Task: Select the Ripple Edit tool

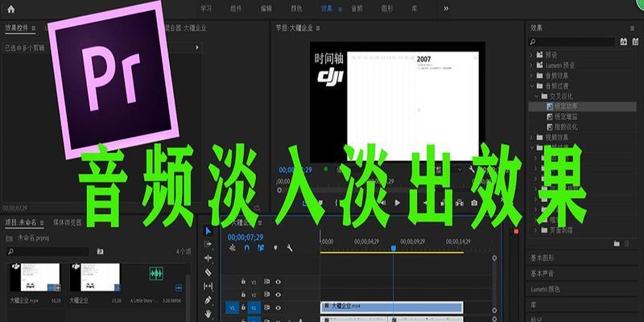Action: (208, 258)
